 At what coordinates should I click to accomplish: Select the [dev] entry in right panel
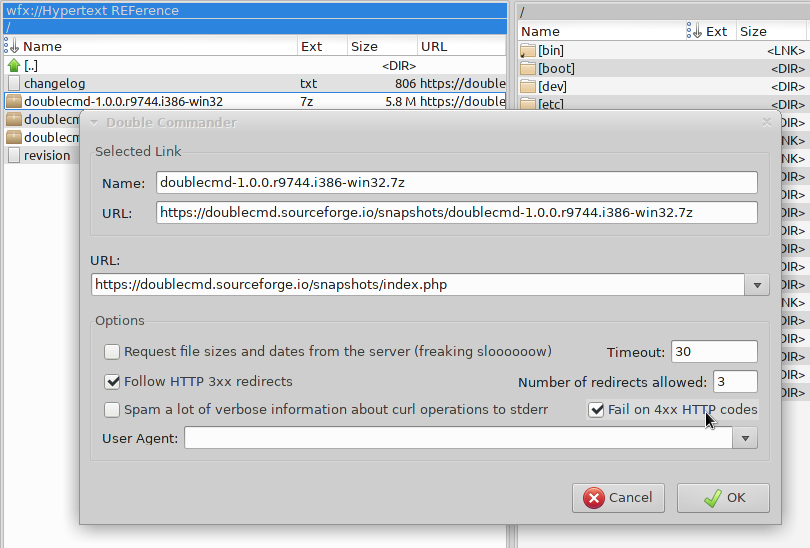pos(662,87)
